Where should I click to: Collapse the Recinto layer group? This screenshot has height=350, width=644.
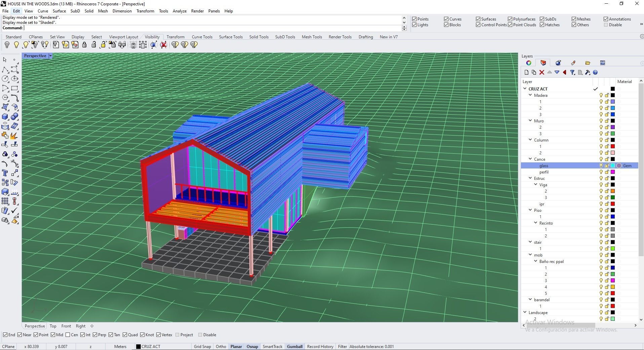tap(536, 223)
